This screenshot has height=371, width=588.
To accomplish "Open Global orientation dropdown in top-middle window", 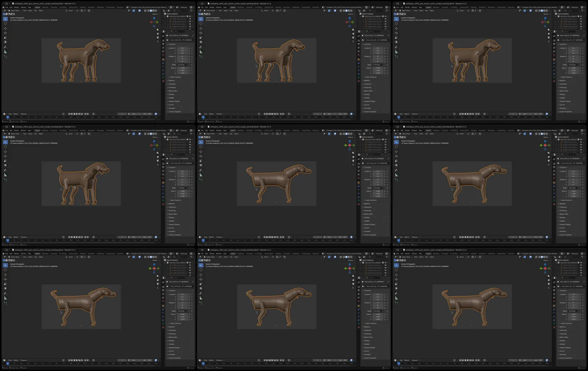I will click(266, 11).
